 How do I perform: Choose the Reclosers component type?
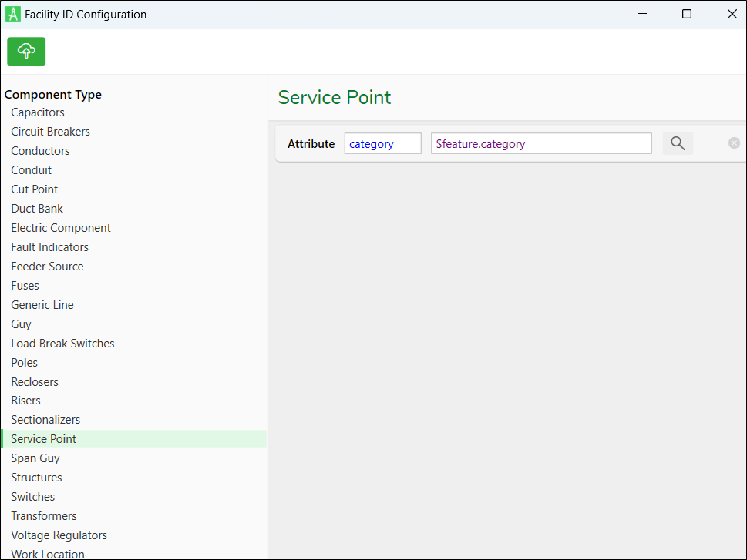[35, 382]
